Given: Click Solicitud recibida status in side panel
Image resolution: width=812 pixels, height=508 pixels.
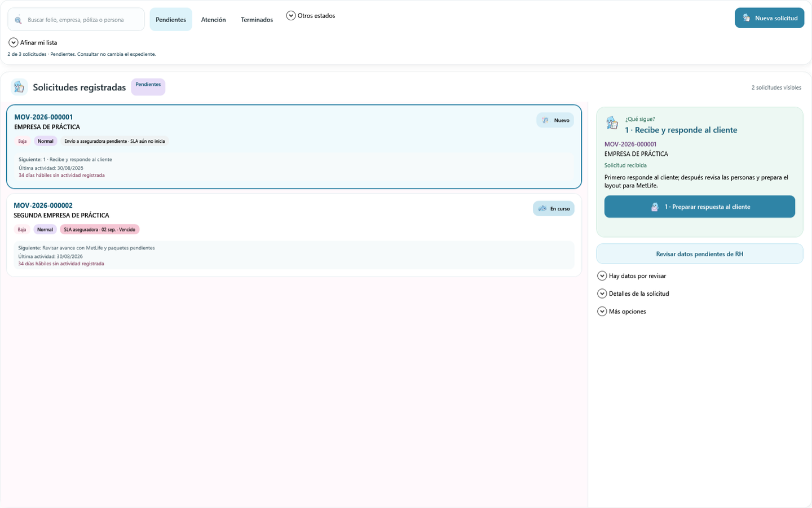Looking at the screenshot, I should 625,165.
